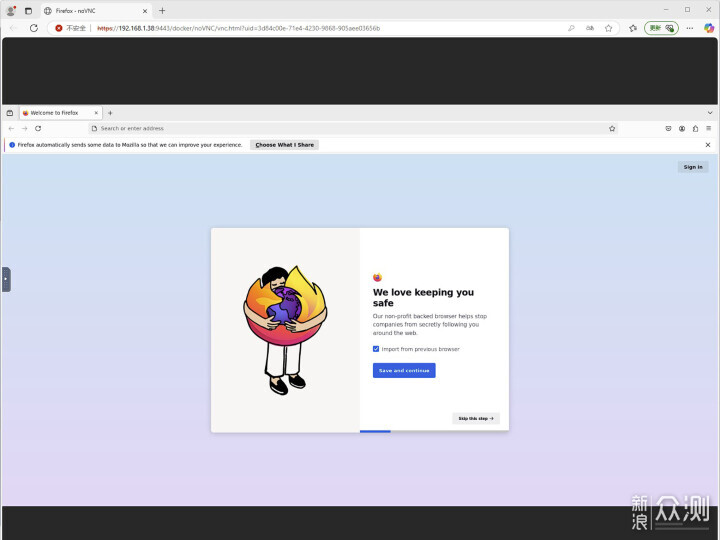
Task: Click the Firefox mascot illustration
Action: 285,330
